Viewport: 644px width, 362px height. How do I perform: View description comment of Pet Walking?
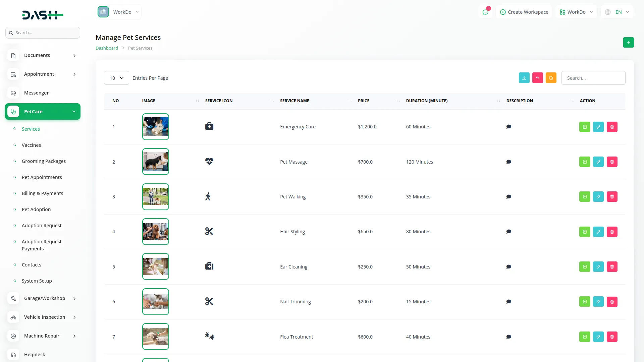508,197
